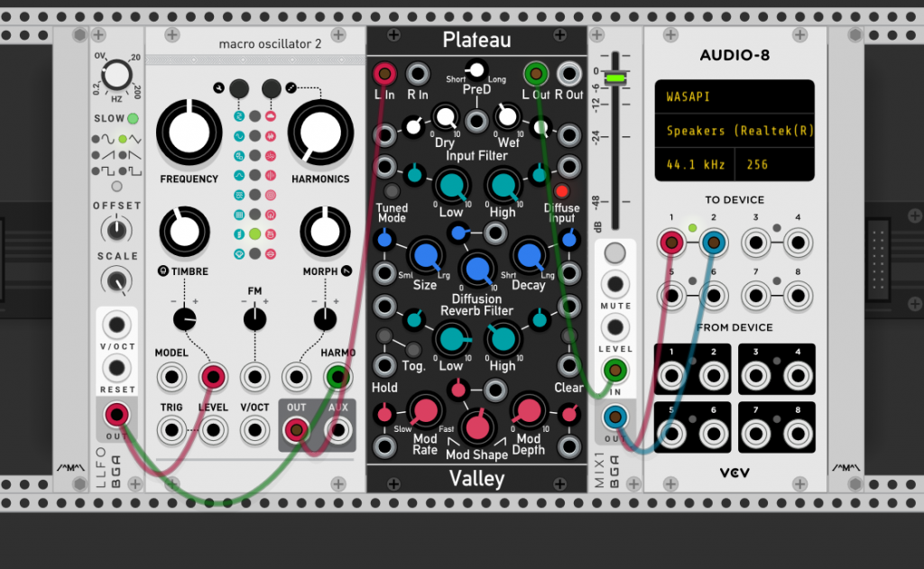Click the Diffusion knob on Plateau
The height and width of the screenshot is (569, 924).
pyautogui.click(x=476, y=270)
